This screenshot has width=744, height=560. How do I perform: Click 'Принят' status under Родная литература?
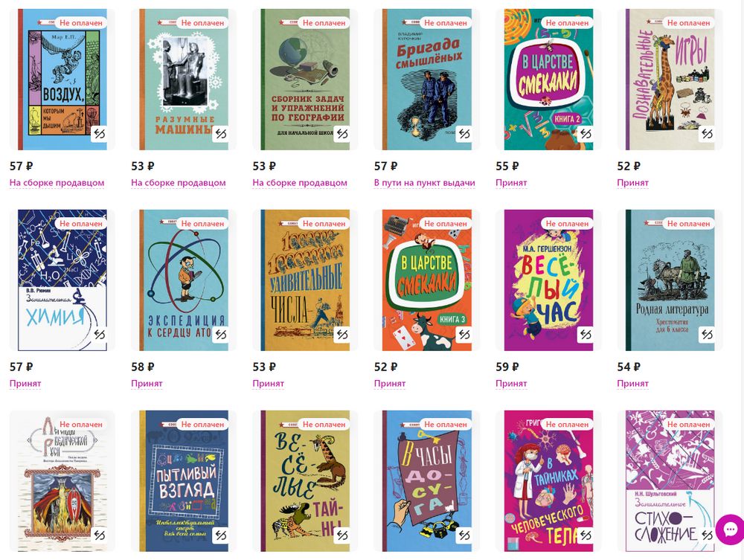(x=632, y=383)
